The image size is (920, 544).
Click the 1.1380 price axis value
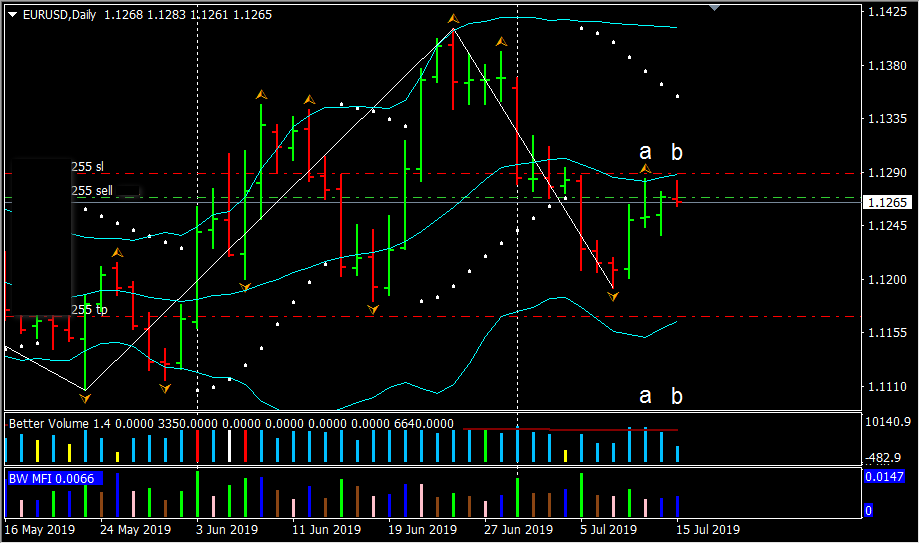[887, 65]
